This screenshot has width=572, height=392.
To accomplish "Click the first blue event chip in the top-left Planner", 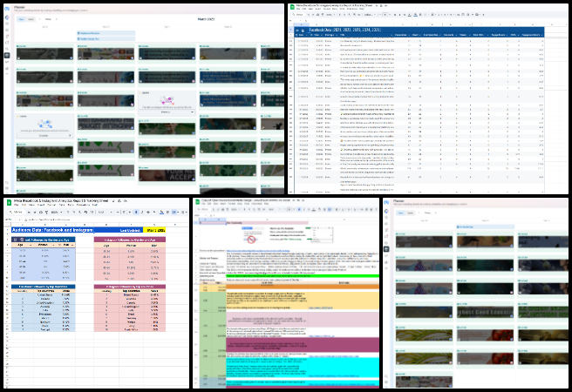I will pos(106,33).
